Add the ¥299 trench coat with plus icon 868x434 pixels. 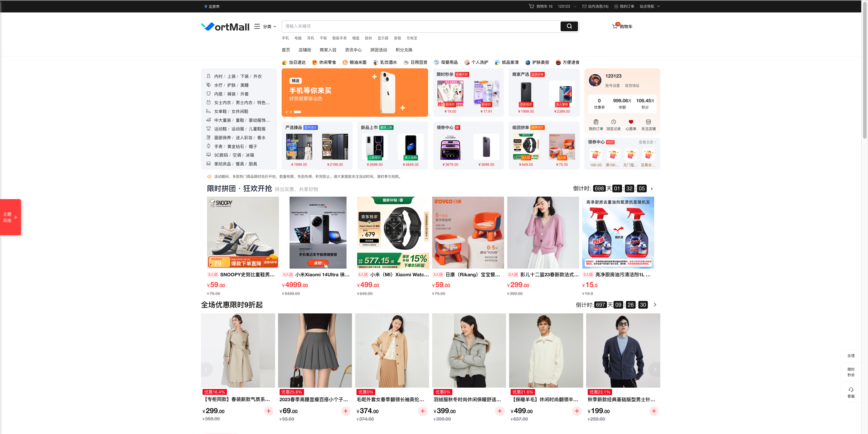(268, 411)
